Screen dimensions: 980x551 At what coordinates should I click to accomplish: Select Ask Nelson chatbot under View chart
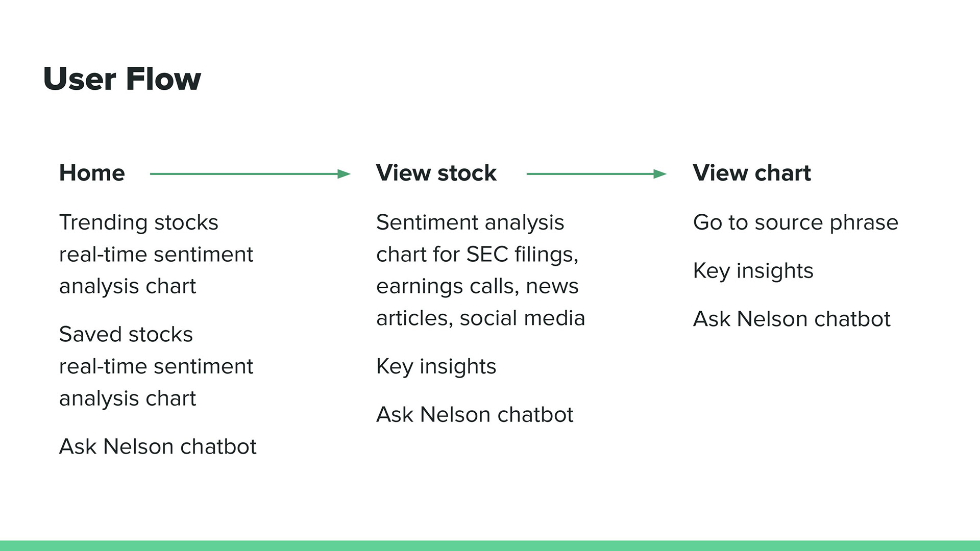pos(792,319)
